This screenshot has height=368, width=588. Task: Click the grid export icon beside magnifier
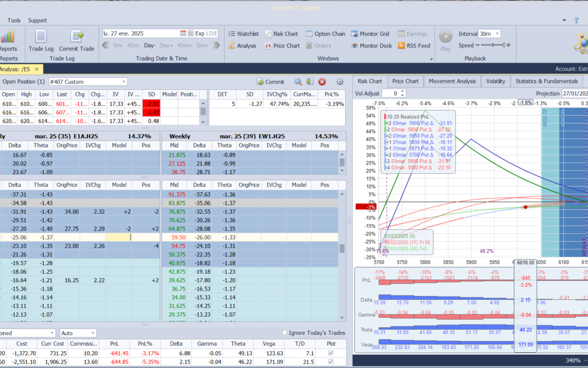310,81
